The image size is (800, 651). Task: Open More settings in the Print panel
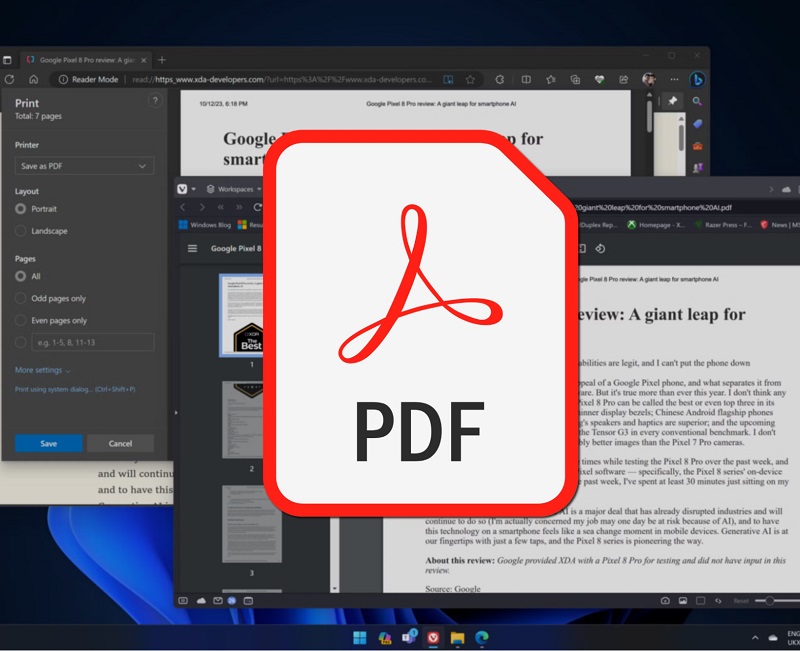click(x=38, y=370)
